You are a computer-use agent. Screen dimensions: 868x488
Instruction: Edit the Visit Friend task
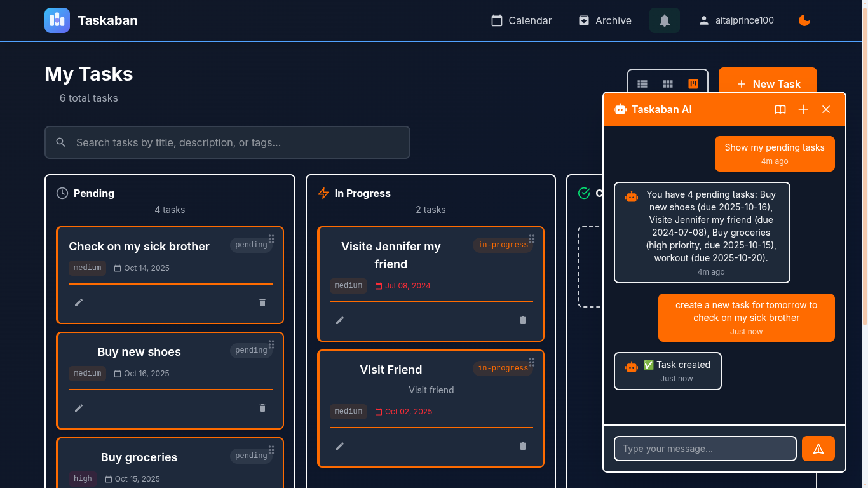pos(340,446)
